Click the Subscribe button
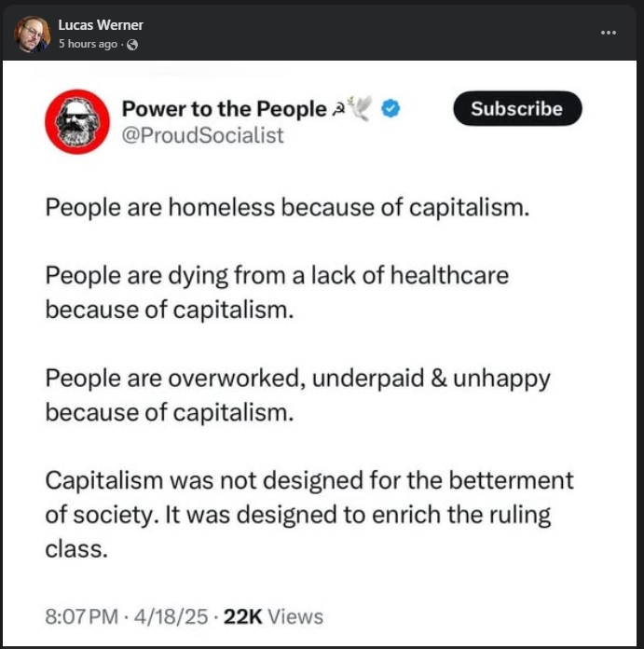Image resolution: width=644 pixels, height=649 pixels. click(x=517, y=108)
